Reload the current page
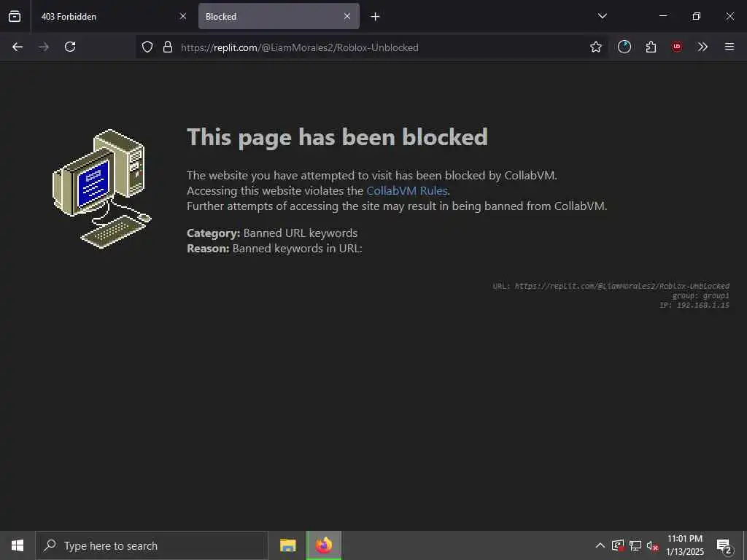This screenshot has width=747, height=560. (x=70, y=47)
